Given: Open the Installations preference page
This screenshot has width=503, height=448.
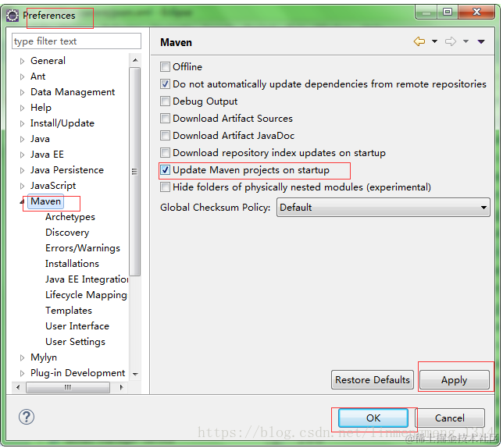Looking at the screenshot, I should coord(72,265).
